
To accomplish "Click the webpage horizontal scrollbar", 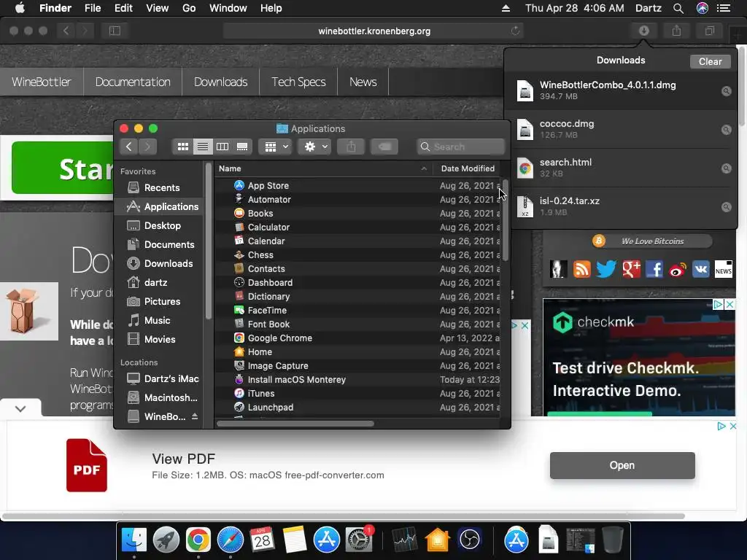I will click(x=344, y=516).
